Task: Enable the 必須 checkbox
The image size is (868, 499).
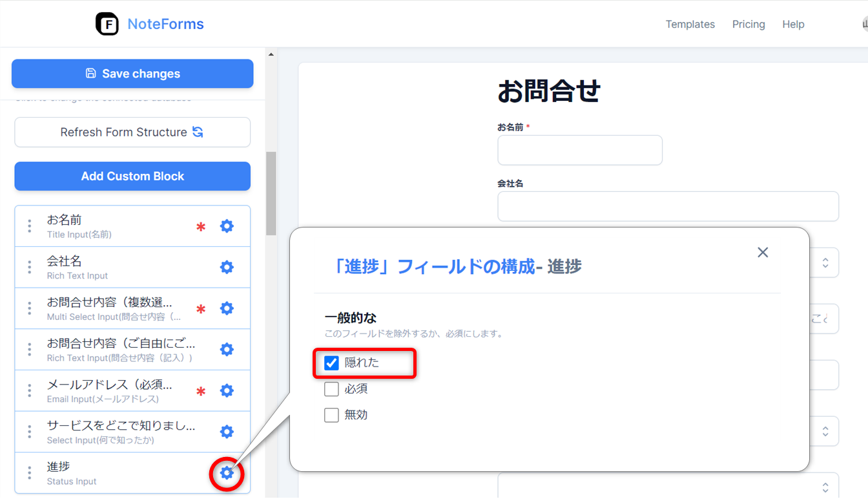Action: (x=331, y=389)
